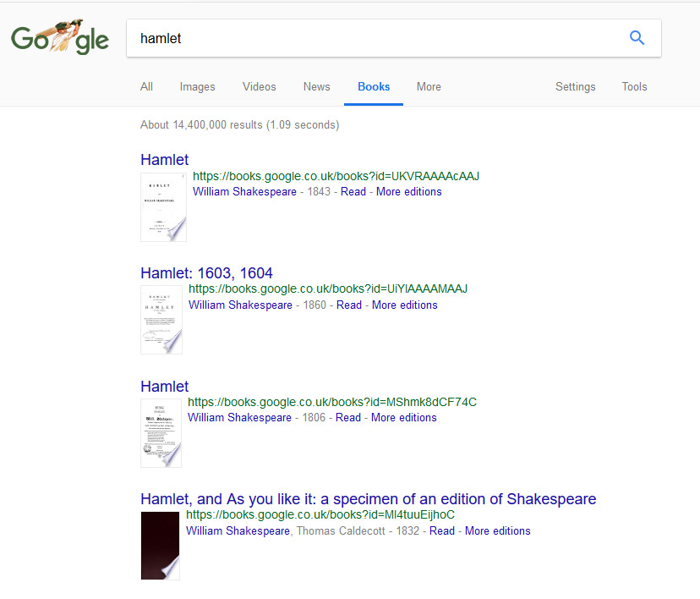Open Hamlet, and As you like it title
Screen dimensions: 700x599
tap(369, 499)
